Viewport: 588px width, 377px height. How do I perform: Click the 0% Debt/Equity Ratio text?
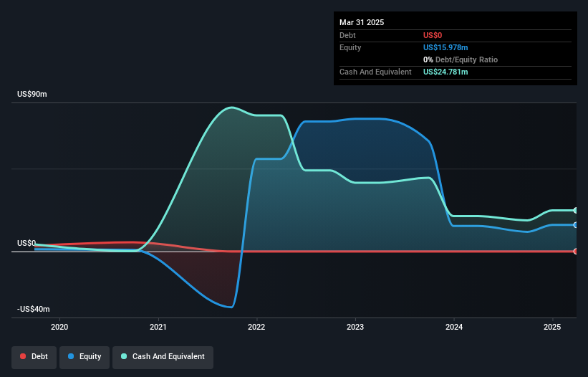[461, 59]
